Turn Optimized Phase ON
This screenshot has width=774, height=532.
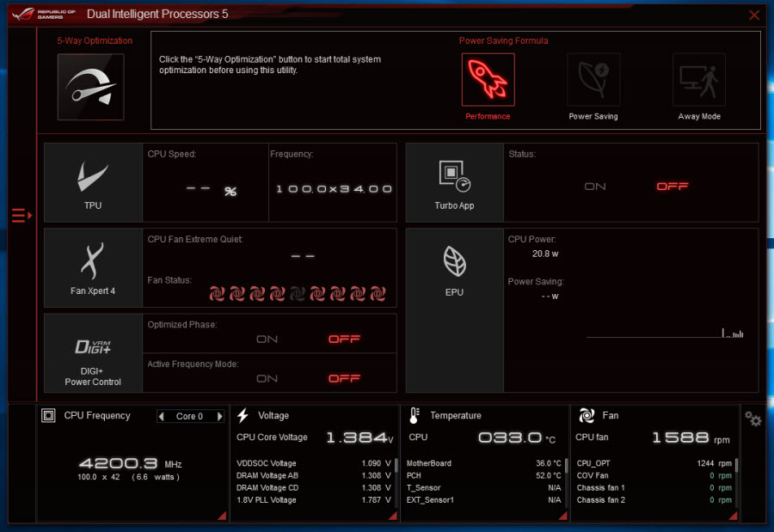coord(267,339)
